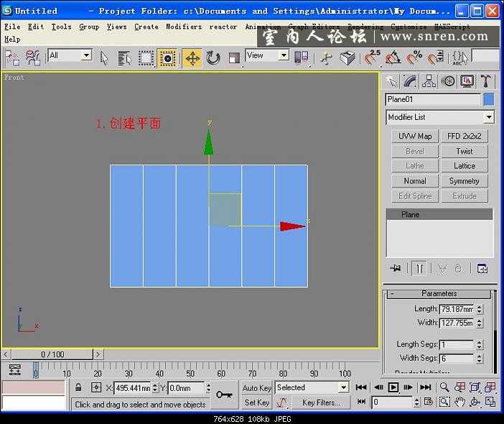
Task: Open Key Filters dialog
Action: (x=320, y=402)
